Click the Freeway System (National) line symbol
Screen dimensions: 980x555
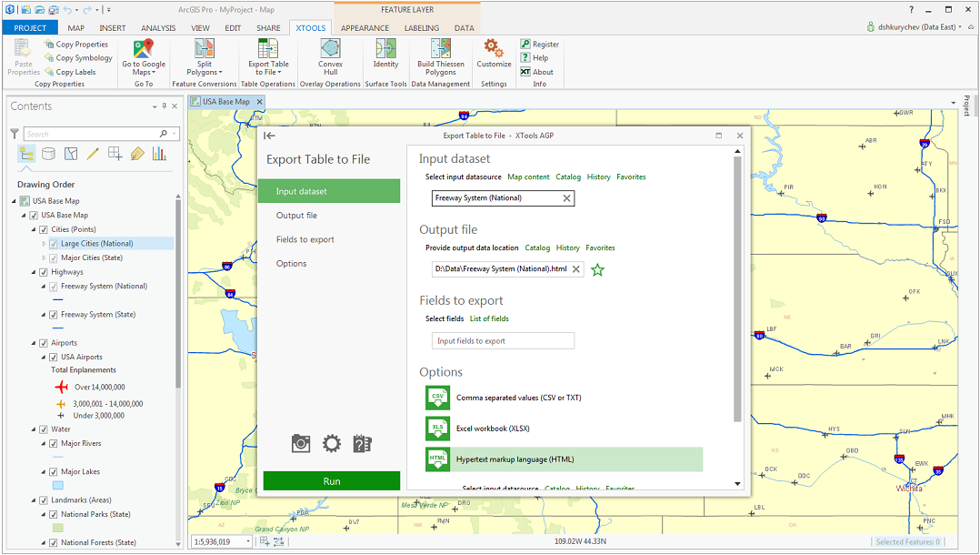point(58,299)
